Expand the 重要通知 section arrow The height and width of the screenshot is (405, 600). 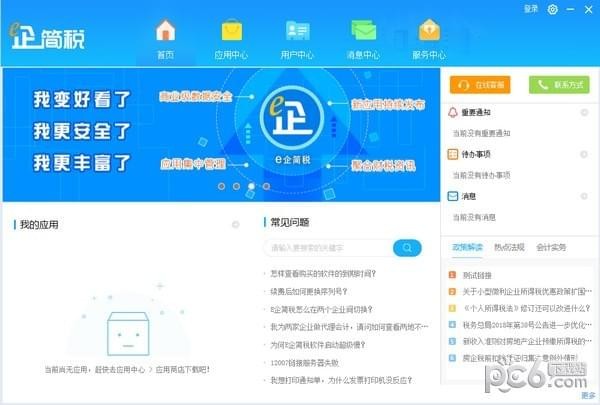(x=584, y=113)
